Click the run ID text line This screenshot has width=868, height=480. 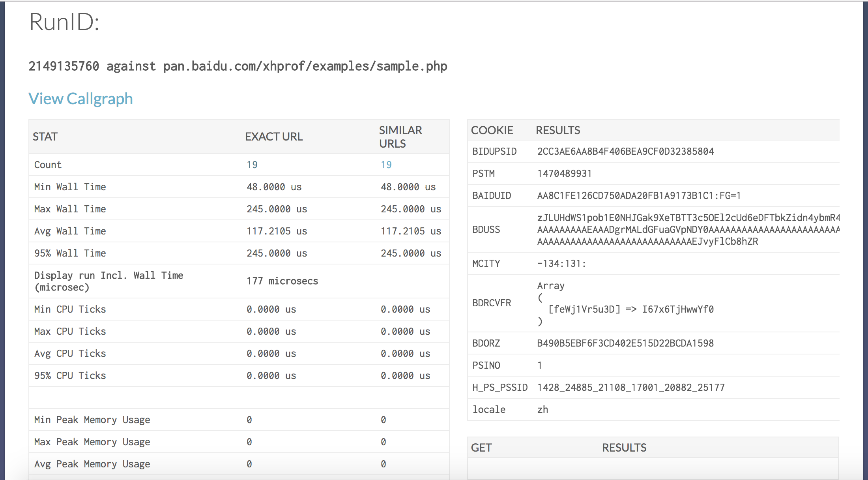[238, 66]
